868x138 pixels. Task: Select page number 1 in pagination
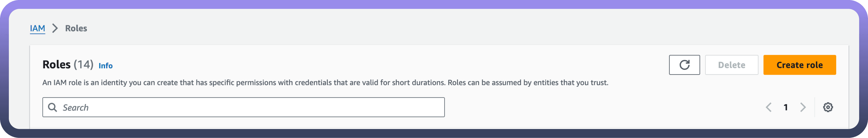click(786, 107)
